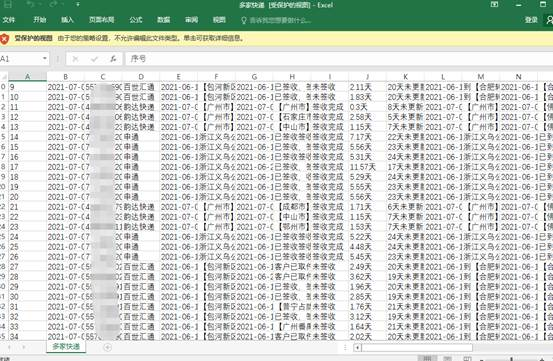Click the cell showing 11.57天

tap(367, 167)
